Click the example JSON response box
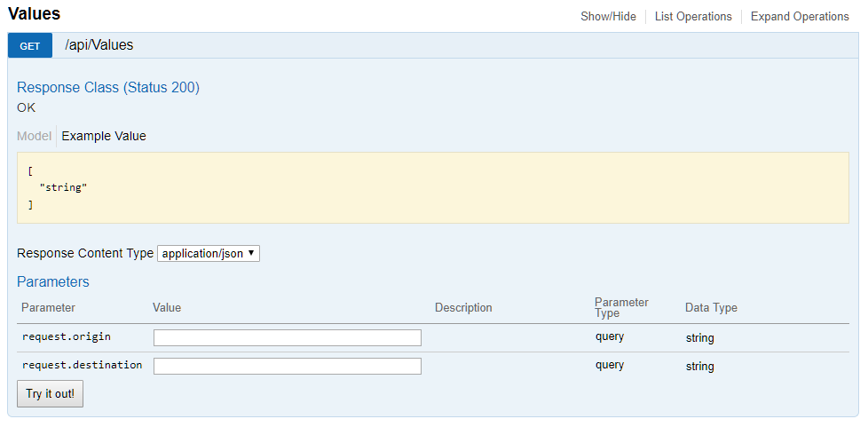 coord(433,187)
